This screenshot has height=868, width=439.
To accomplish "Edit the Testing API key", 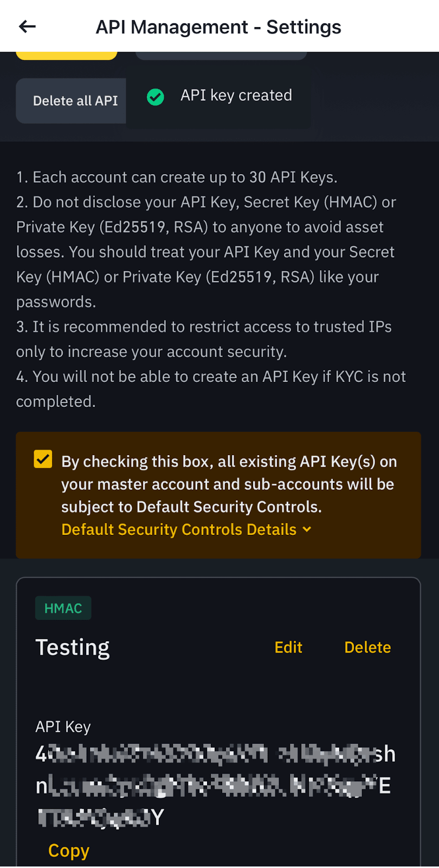I will tap(288, 647).
